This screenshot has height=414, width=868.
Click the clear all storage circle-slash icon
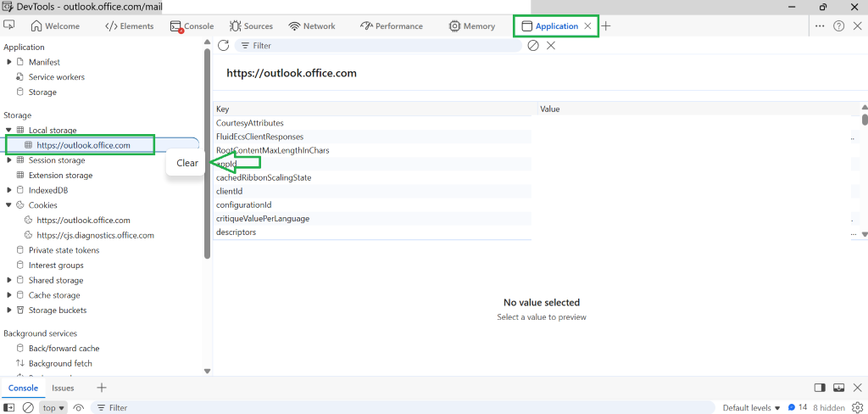pos(533,46)
